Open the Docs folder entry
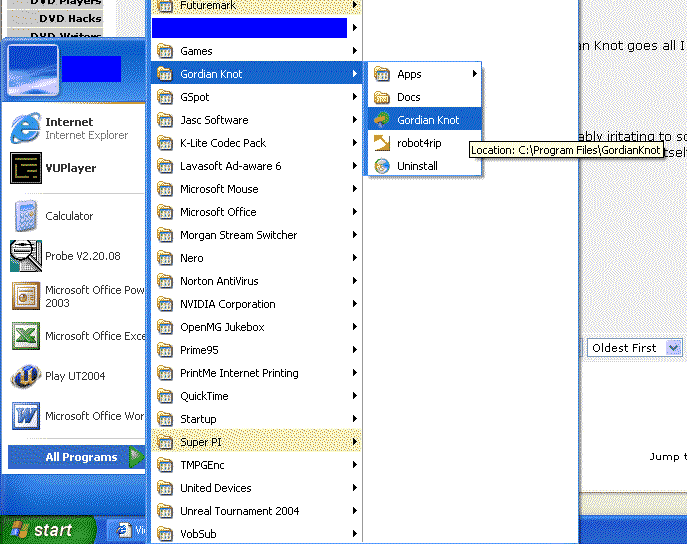Image resolution: width=687 pixels, height=544 pixels. (x=424, y=97)
